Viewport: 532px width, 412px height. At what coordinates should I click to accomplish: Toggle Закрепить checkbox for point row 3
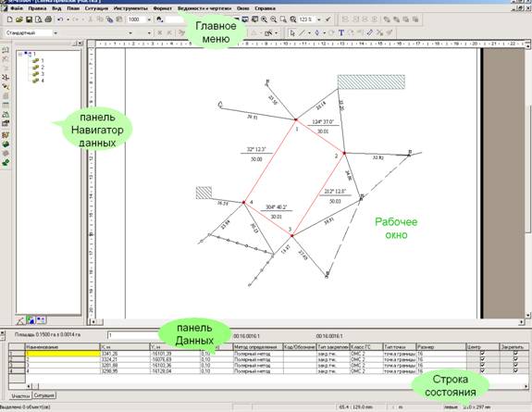515,365
